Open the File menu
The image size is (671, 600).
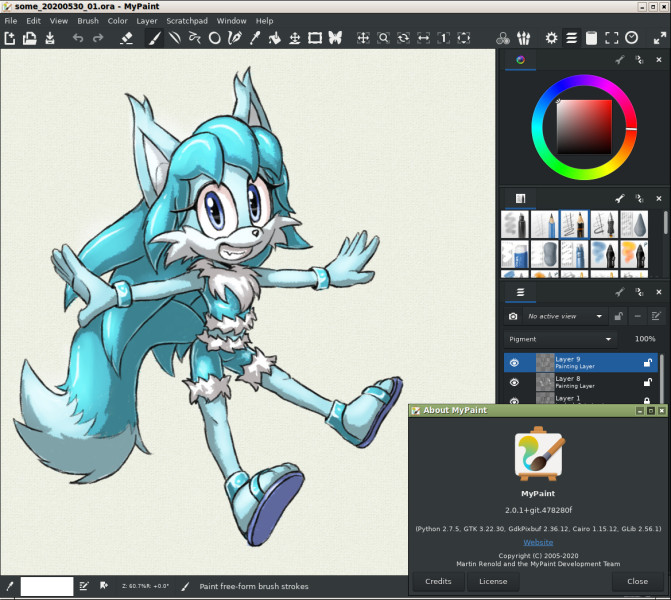pyautogui.click(x=11, y=21)
